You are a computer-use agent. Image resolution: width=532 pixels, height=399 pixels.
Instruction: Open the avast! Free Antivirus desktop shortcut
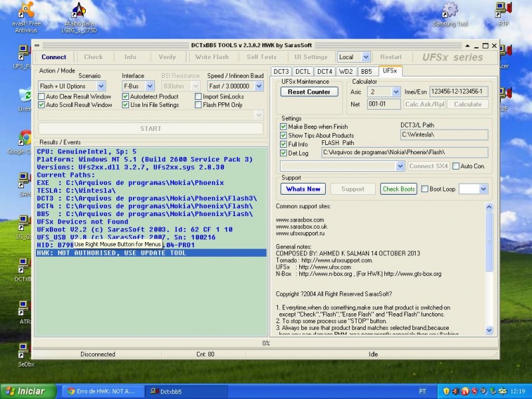click(26, 17)
